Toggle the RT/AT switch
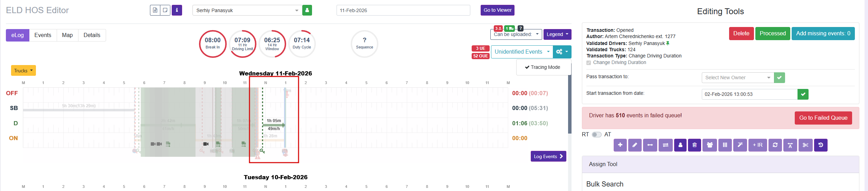Viewport: 868px width, 191px height. [596, 135]
